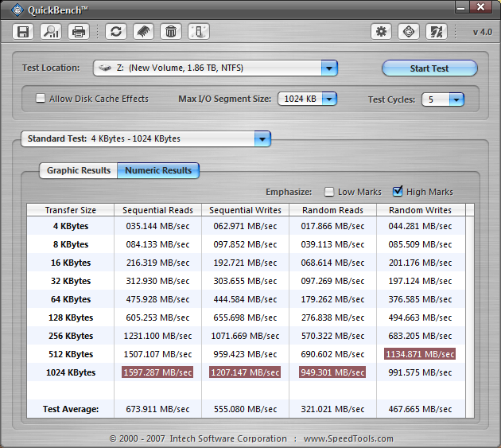Click the Print results icon
The width and height of the screenshot is (501, 448).
[78, 32]
